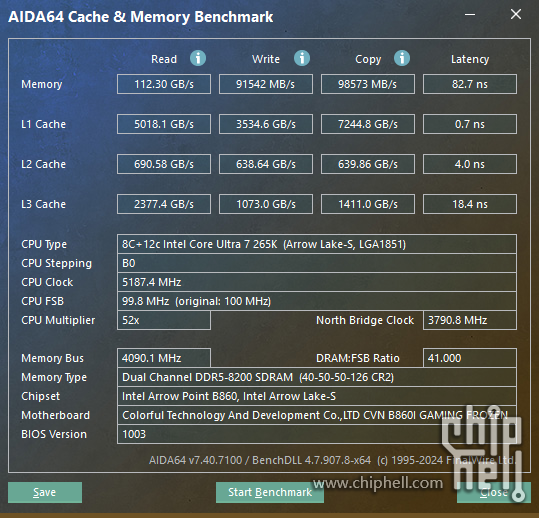Select the DRAM:FSB Ratio value
This screenshot has height=518, width=539.
470,358
